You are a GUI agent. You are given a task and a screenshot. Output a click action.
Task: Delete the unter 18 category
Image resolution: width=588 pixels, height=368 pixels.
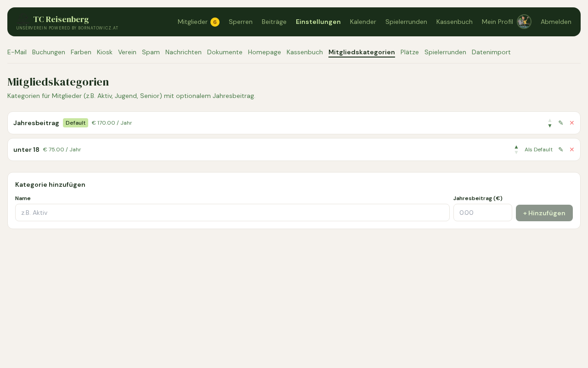click(x=572, y=149)
